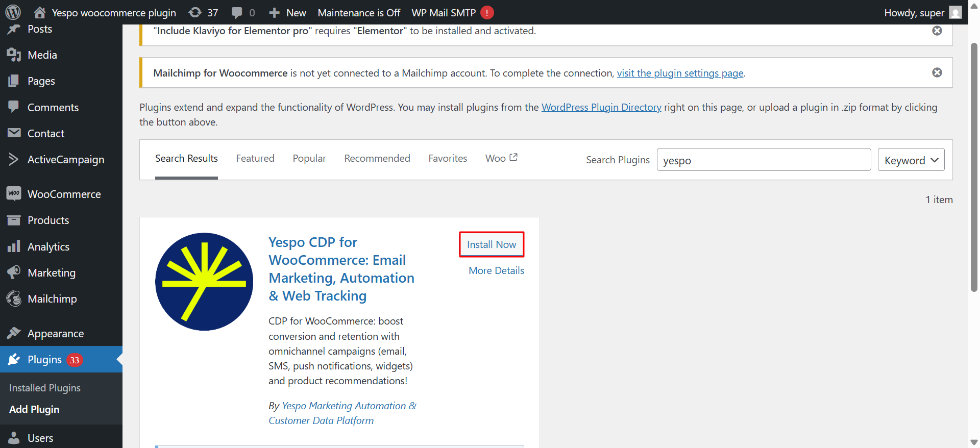Click the Marketing megaphone icon
This screenshot has height=448, width=980.
14,272
